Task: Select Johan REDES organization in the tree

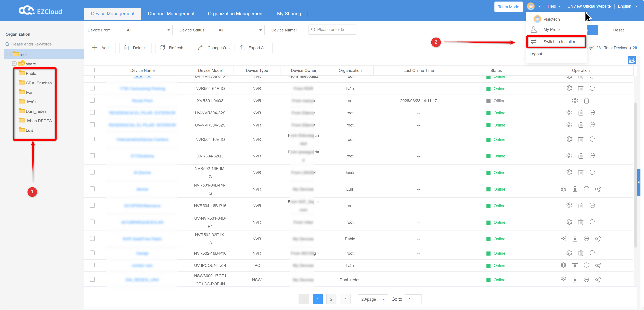Action: 39,121
